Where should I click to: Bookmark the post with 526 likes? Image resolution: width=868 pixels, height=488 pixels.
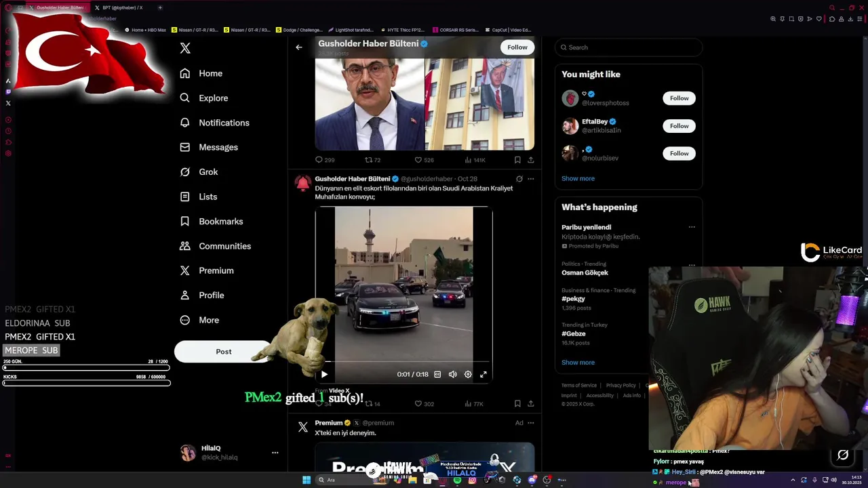[517, 160]
